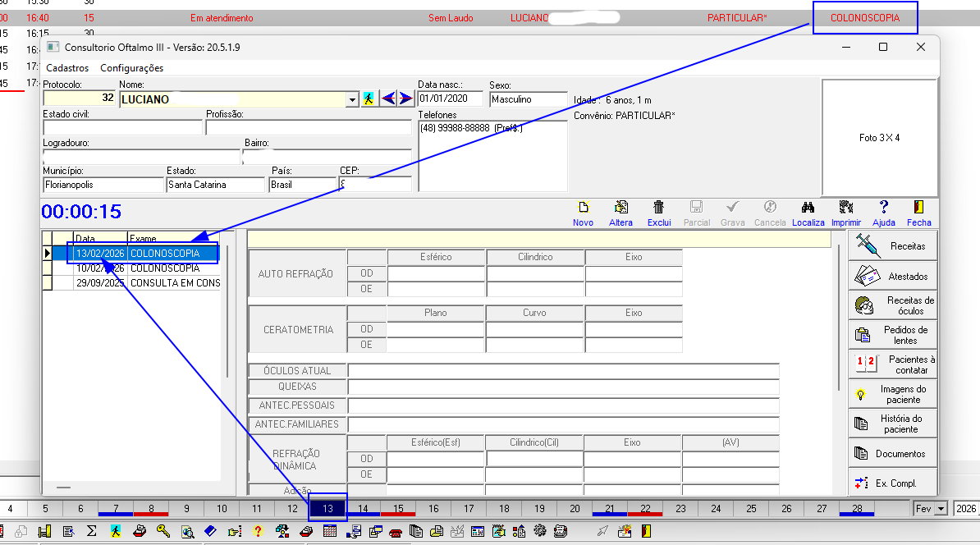Click into the QUEIXAS text field
This screenshot has height=545, width=980.
click(x=563, y=387)
